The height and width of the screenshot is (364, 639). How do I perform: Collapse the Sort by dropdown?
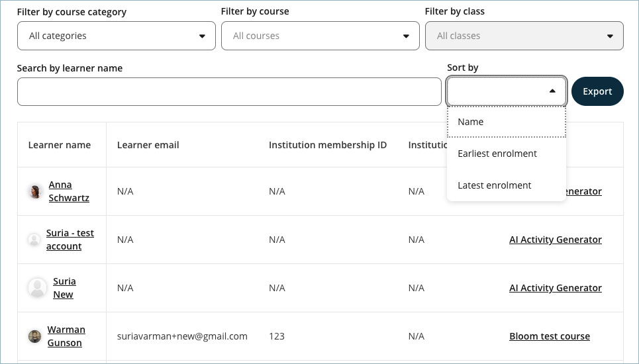(x=507, y=91)
